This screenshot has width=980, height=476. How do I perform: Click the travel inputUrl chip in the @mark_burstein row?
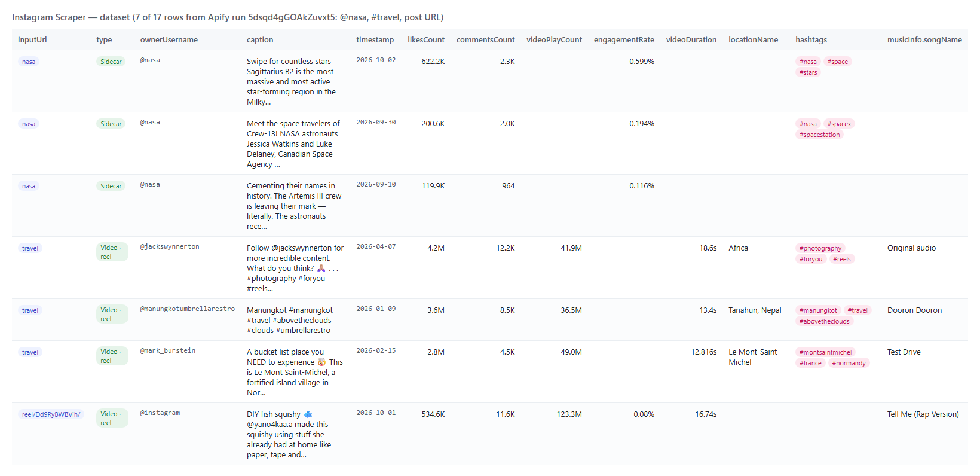(x=30, y=352)
